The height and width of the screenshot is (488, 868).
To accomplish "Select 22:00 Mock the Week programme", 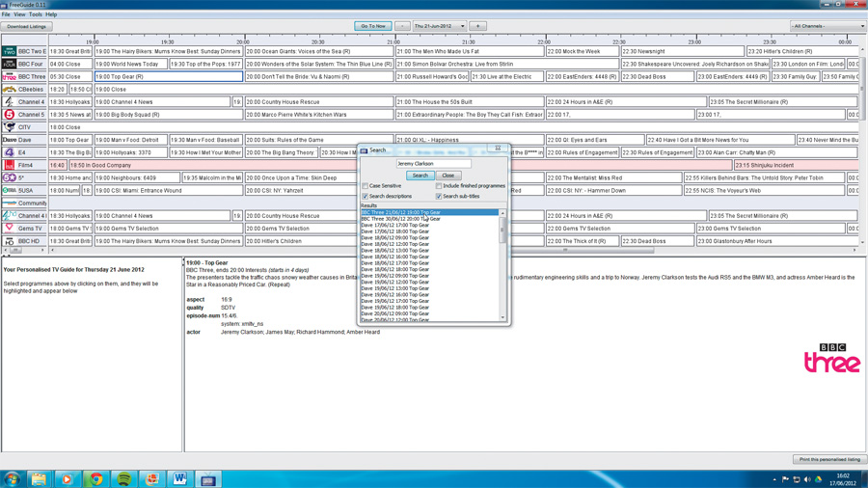I will pos(583,51).
